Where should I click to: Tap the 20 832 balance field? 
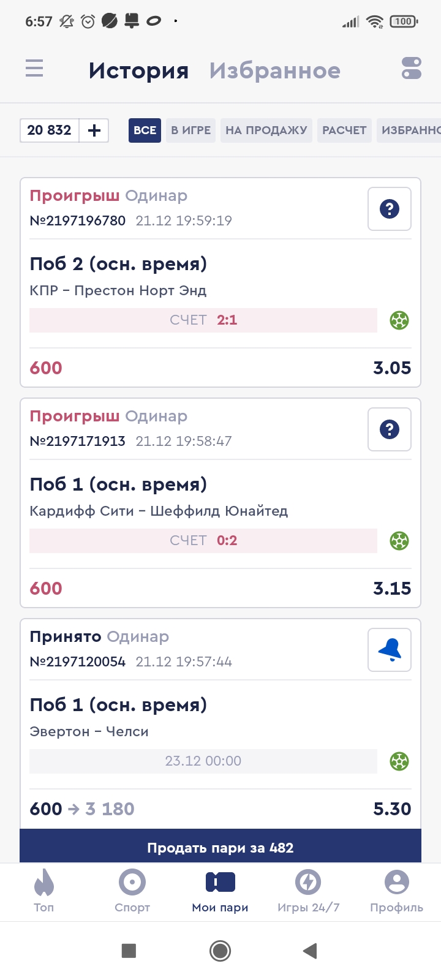(x=50, y=130)
